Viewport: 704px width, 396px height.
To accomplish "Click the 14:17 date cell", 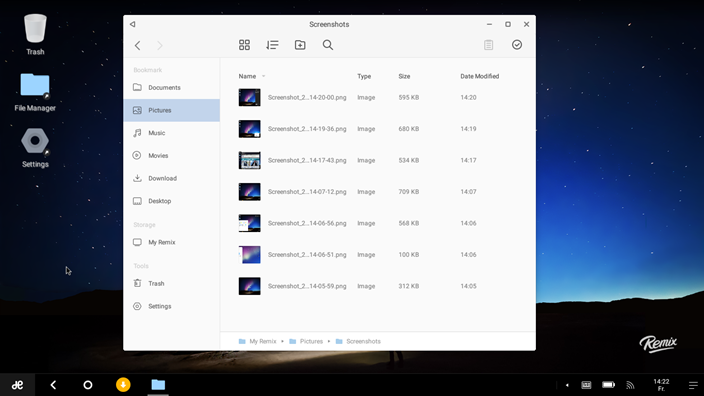I will (468, 160).
